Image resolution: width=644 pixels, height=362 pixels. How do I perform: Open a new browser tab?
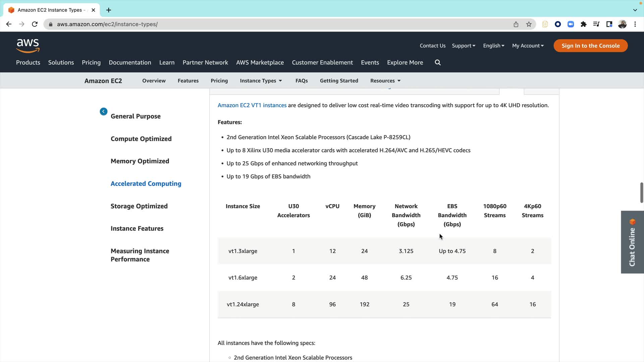pos(109,10)
